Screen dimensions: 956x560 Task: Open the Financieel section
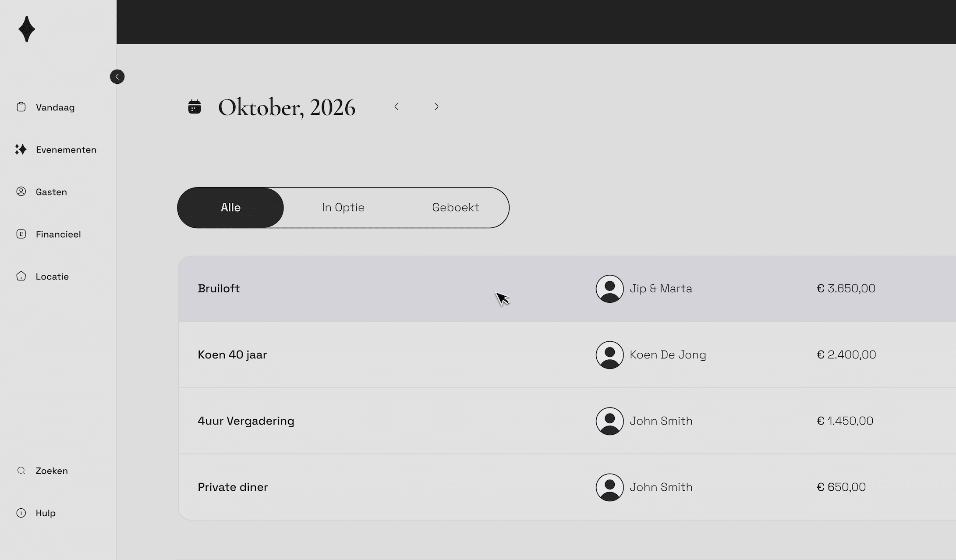(x=58, y=234)
